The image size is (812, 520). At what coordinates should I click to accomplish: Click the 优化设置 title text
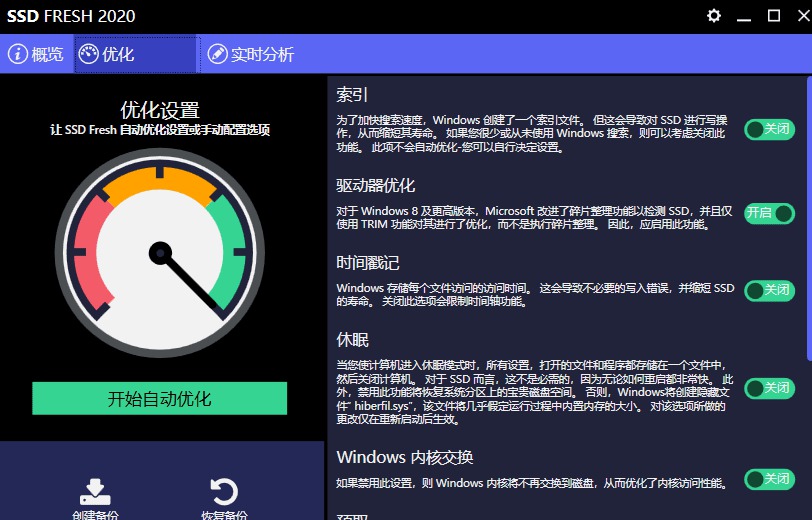(x=160, y=110)
